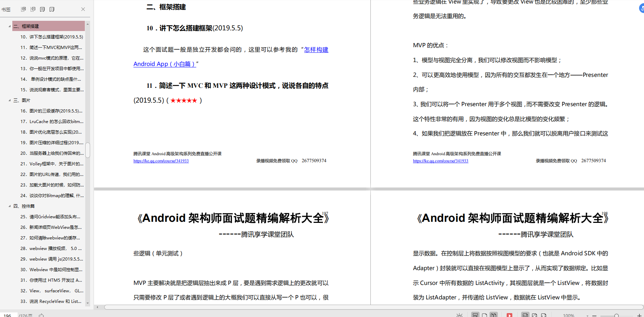Image resolution: width=644 pixels, height=317 pixels.
Task: Click the horizontal scrollbar left arrow
Action: (98, 307)
